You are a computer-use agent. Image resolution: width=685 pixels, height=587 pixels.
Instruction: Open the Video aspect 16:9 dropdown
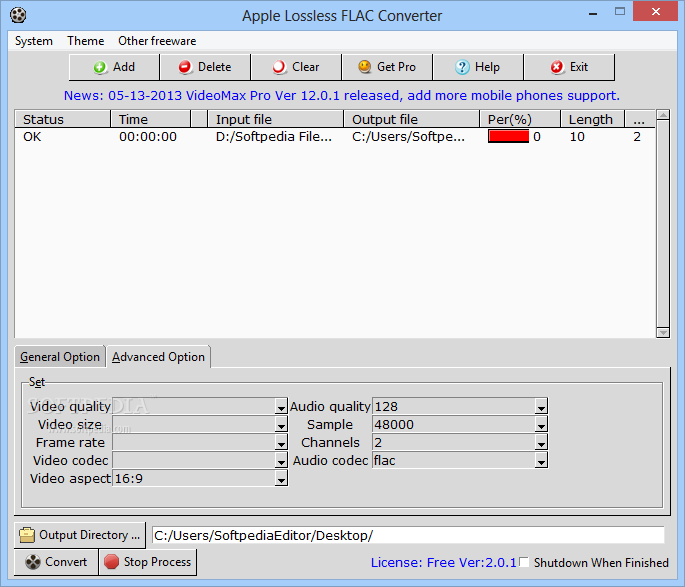click(x=281, y=479)
